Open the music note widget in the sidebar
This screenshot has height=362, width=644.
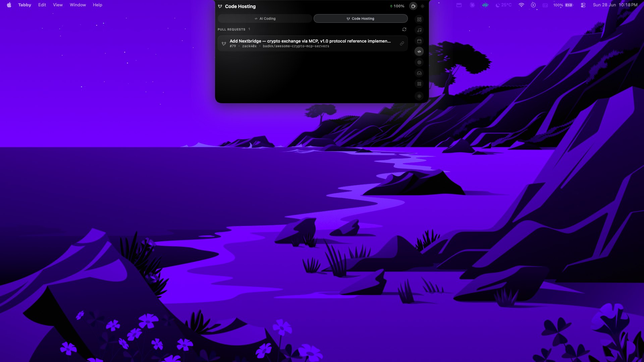(419, 30)
